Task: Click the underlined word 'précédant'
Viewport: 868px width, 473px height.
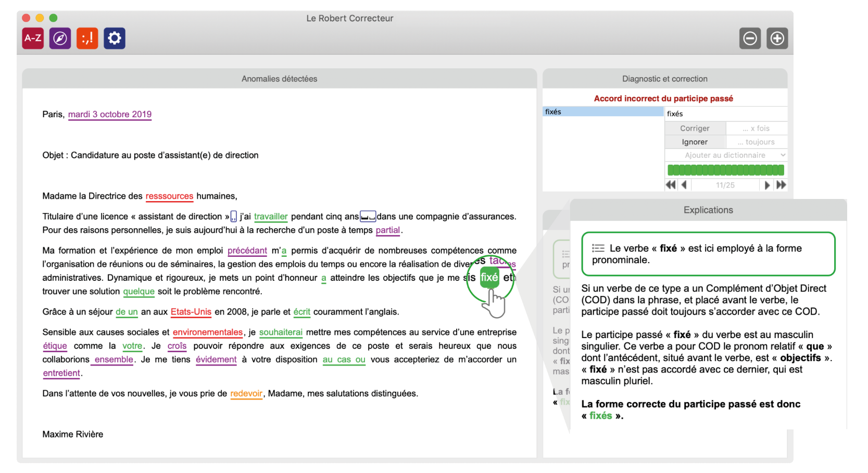Action: click(247, 251)
